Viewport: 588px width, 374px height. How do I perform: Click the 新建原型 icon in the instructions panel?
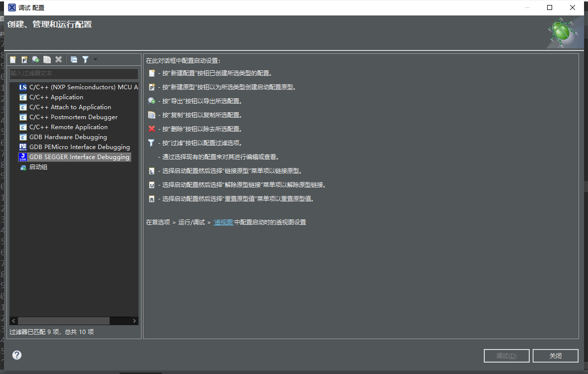(x=151, y=87)
